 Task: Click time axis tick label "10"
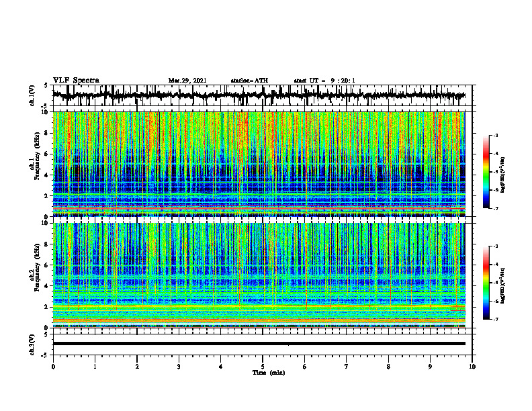click(x=472, y=367)
